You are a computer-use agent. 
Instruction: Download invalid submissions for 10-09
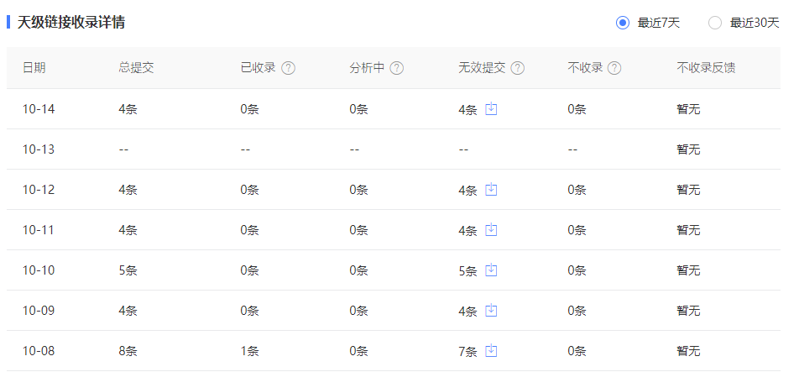pyautogui.click(x=491, y=310)
